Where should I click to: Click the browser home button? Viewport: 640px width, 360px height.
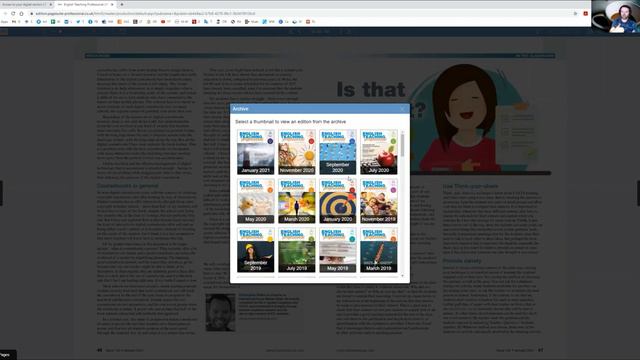[x=21, y=13]
